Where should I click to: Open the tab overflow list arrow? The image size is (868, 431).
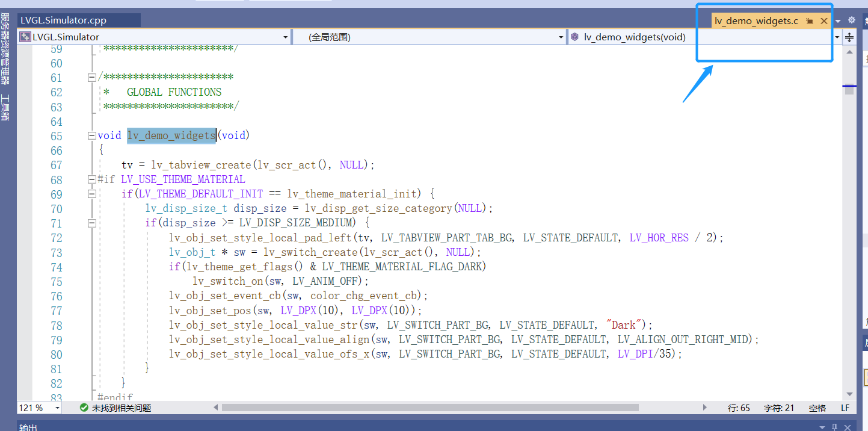click(x=838, y=21)
